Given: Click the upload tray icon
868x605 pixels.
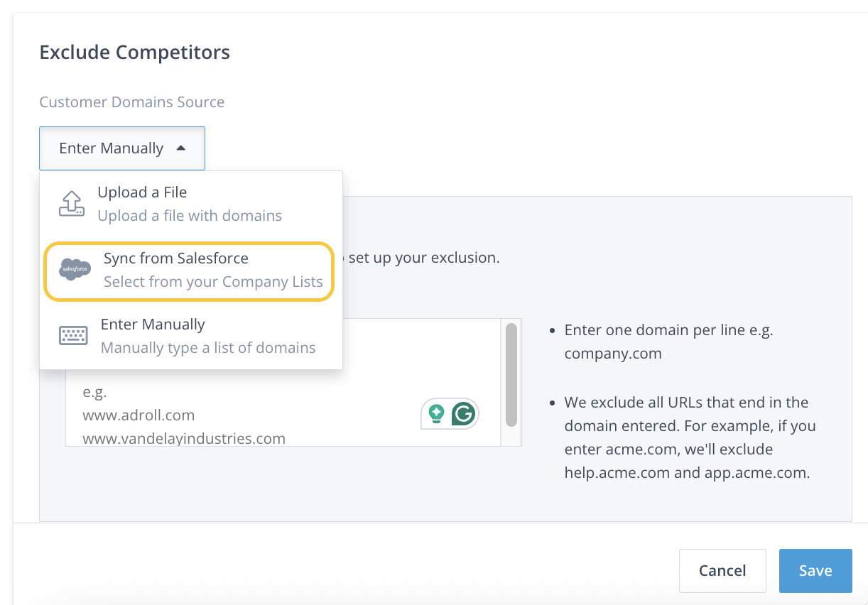Looking at the screenshot, I should tap(71, 204).
